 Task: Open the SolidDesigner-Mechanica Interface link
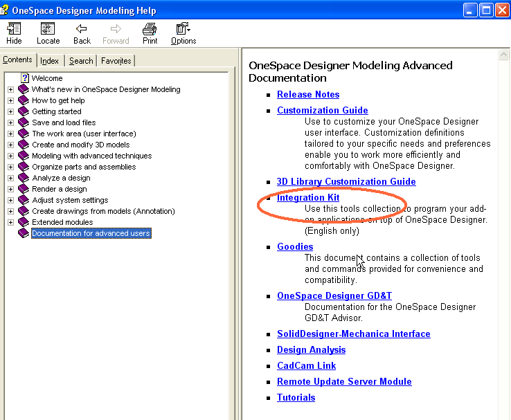pyautogui.click(x=354, y=334)
